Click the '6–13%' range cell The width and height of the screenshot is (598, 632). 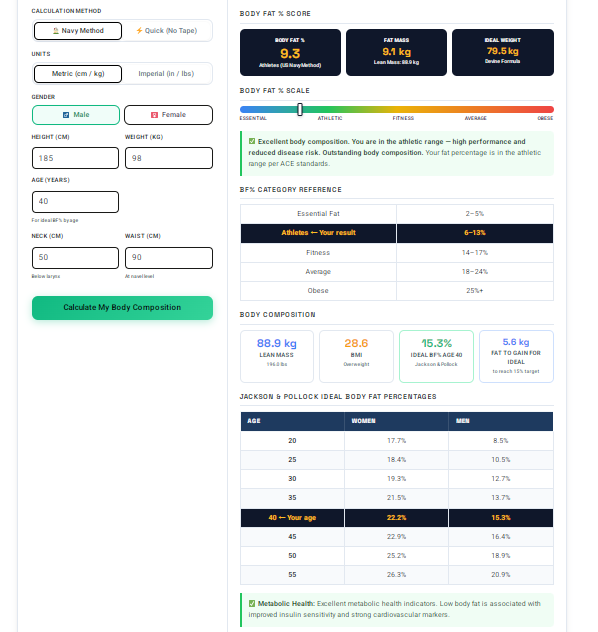pos(475,233)
